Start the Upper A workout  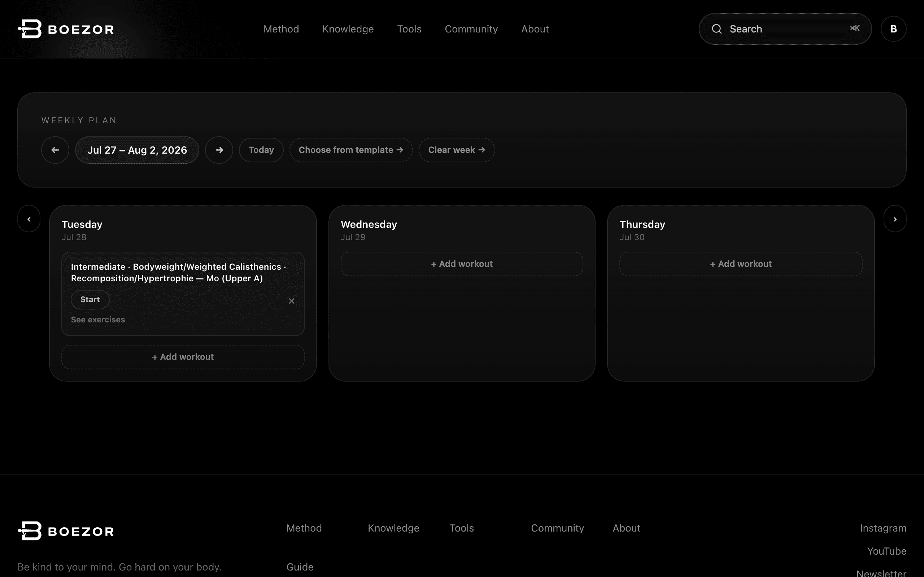tap(90, 300)
